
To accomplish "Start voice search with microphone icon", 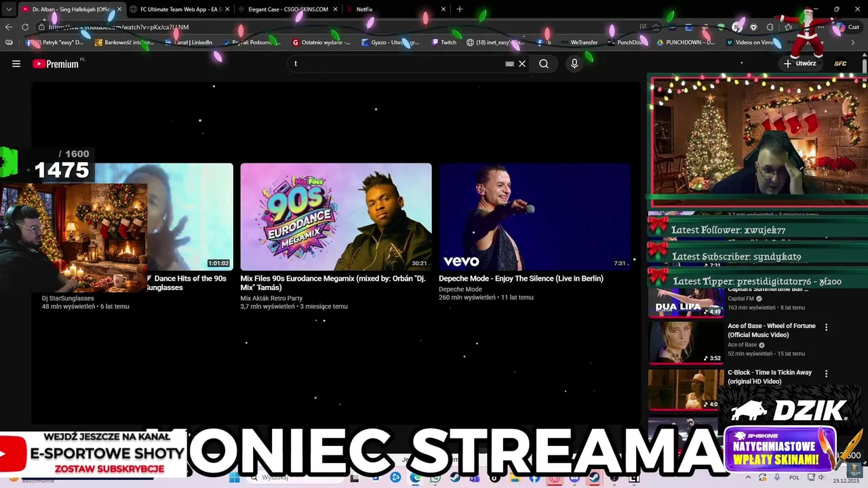I will [x=574, y=64].
